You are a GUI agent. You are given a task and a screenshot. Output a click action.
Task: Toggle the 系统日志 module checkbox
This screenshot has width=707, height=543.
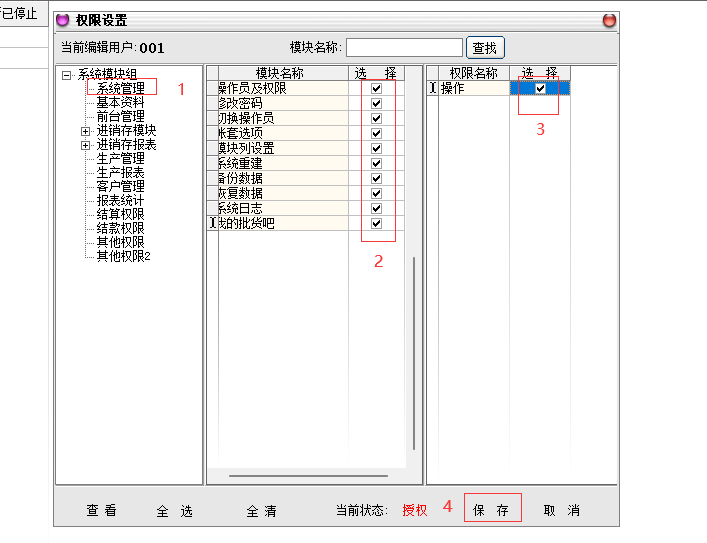377,208
